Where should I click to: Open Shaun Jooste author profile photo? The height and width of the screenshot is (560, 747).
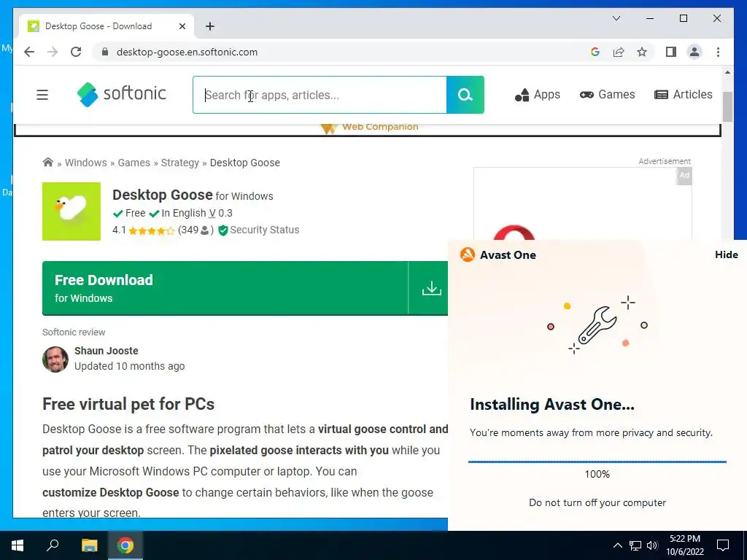pos(55,359)
